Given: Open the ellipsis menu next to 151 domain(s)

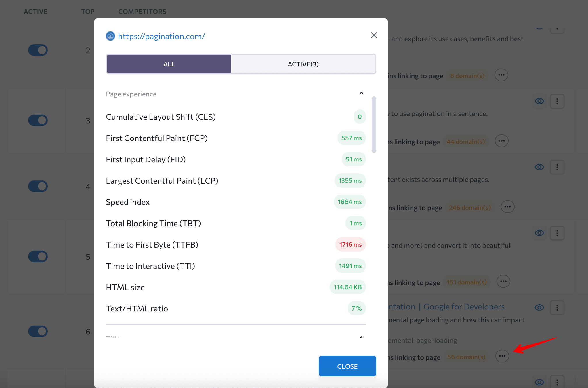Looking at the screenshot, I should [503, 281].
